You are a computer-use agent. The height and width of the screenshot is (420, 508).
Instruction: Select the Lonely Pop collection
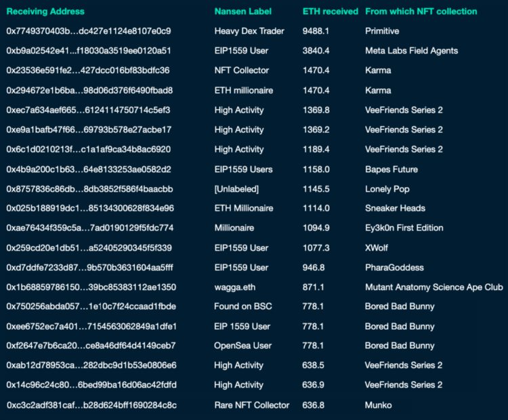click(x=387, y=189)
